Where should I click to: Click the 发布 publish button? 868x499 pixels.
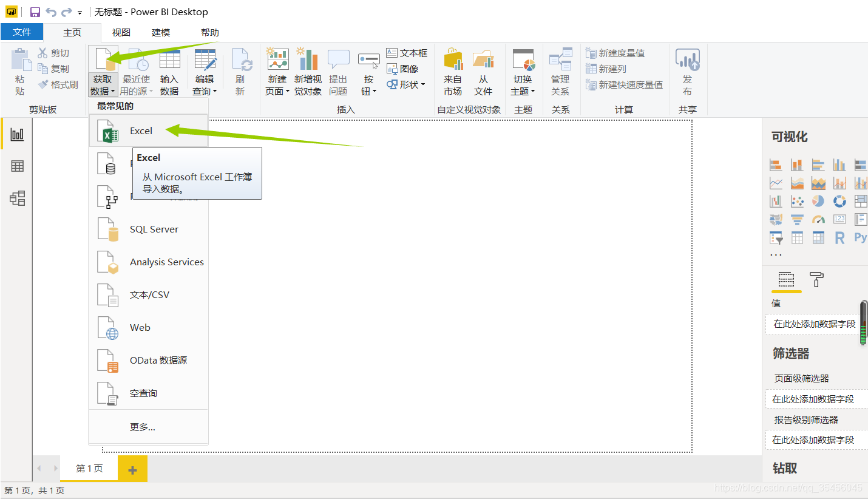pyautogui.click(x=687, y=72)
